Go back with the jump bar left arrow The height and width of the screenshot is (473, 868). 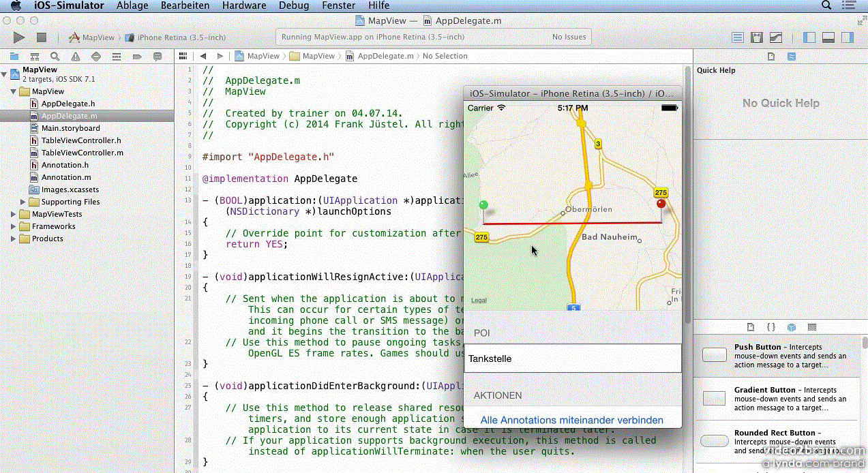coord(203,56)
